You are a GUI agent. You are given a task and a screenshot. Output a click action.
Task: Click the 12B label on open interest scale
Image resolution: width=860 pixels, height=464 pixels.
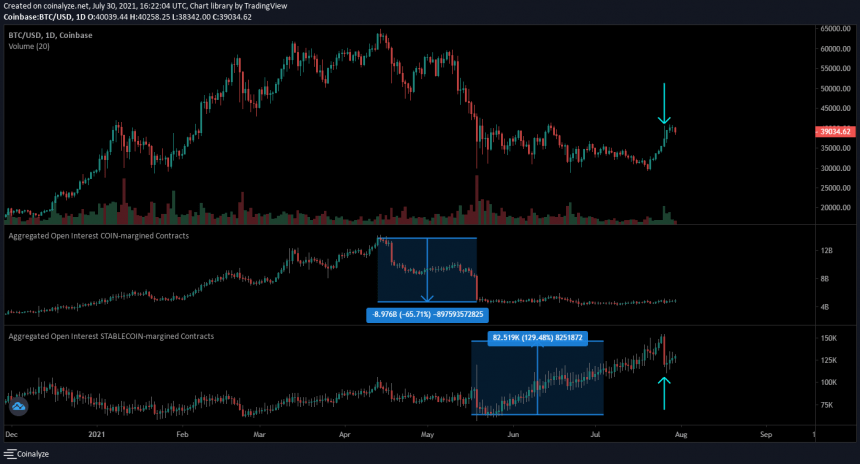pyautogui.click(x=826, y=251)
